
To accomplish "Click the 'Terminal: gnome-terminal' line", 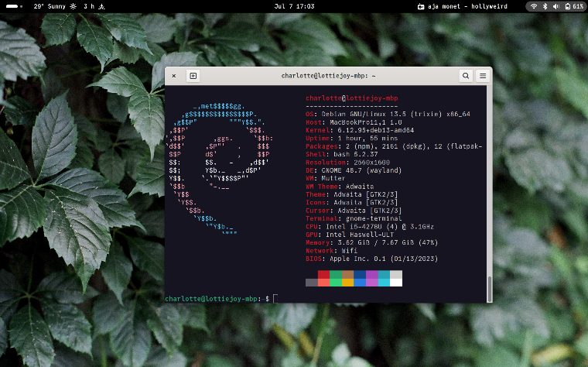I will point(354,218).
